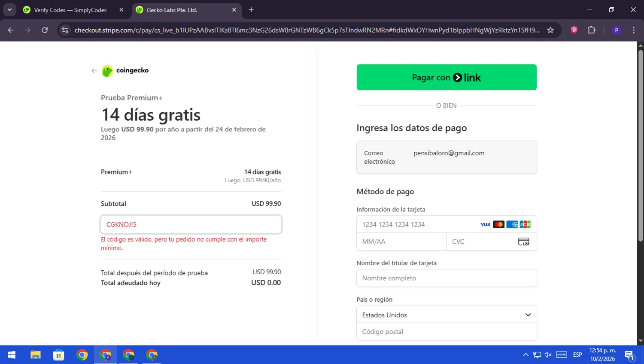This screenshot has height=364, width=644.
Task: Click the coingecko gecko logo
Action: pyautogui.click(x=107, y=70)
